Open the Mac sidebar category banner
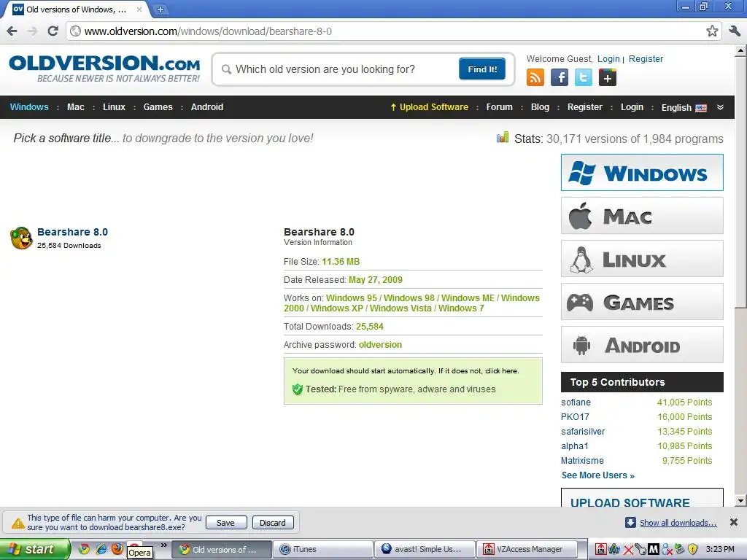The width and height of the screenshot is (747, 560). click(642, 216)
